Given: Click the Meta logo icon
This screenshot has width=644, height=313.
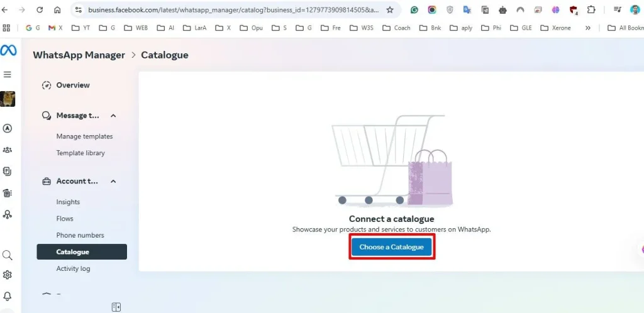Looking at the screenshot, I should (8, 50).
